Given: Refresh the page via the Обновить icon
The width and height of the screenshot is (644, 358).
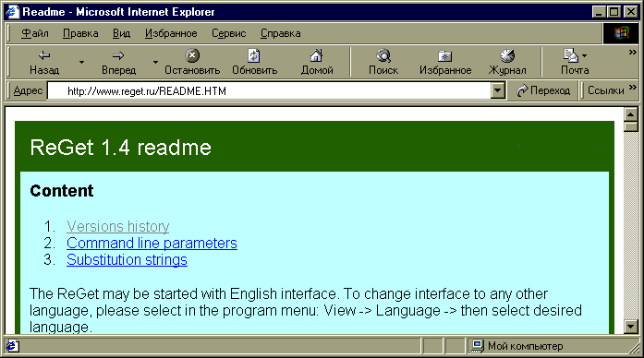Looking at the screenshot, I should coord(254,55).
